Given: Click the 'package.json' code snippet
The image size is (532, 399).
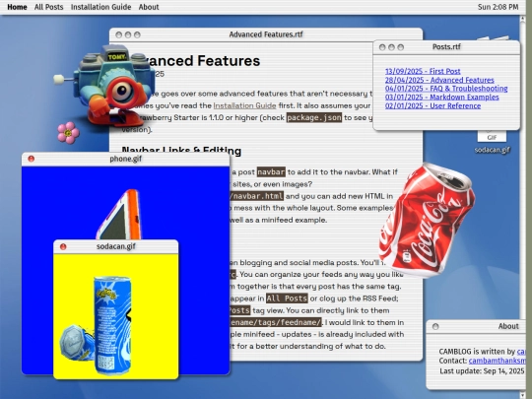Looking at the screenshot, I should (x=314, y=117).
